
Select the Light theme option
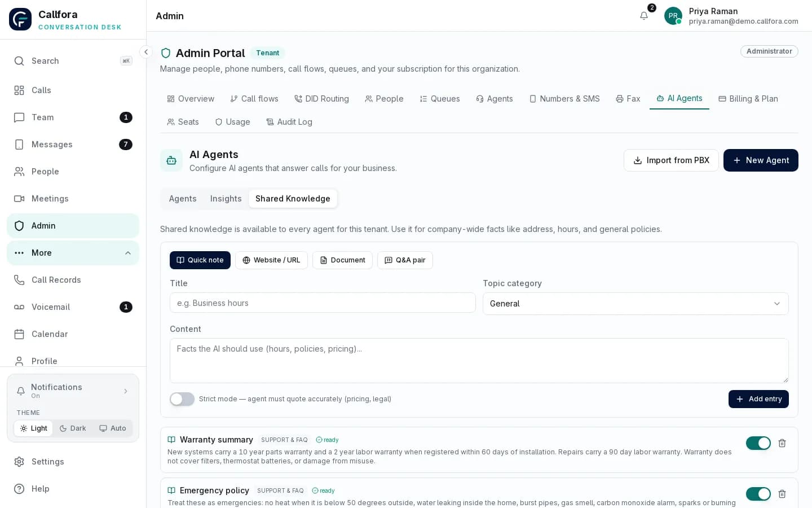click(33, 428)
